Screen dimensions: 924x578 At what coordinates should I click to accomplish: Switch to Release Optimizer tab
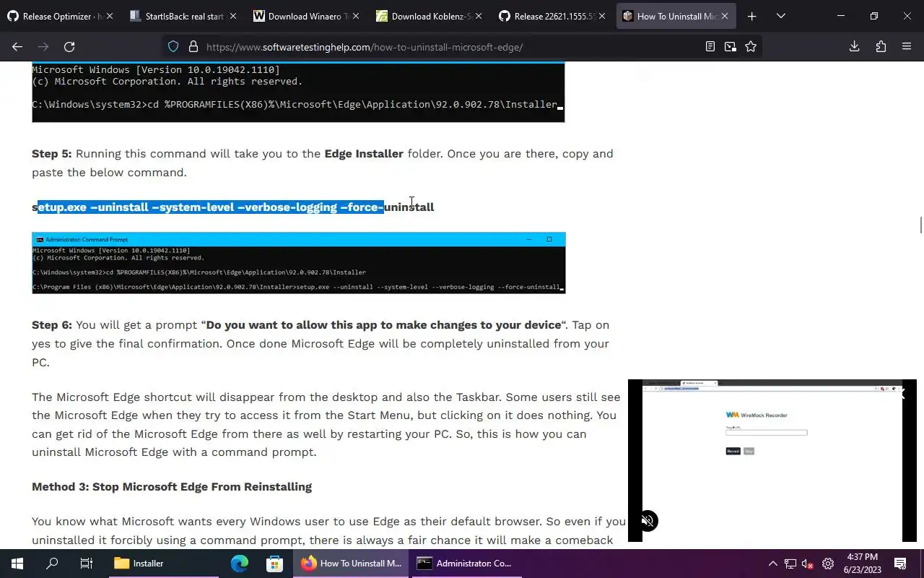point(59,16)
